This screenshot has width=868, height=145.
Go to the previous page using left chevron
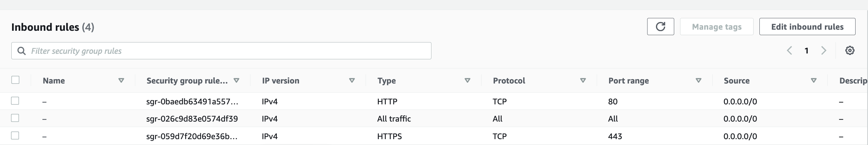[789, 51]
